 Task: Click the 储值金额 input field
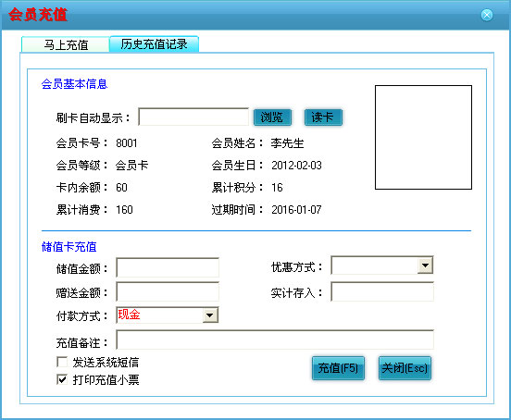click(x=168, y=267)
